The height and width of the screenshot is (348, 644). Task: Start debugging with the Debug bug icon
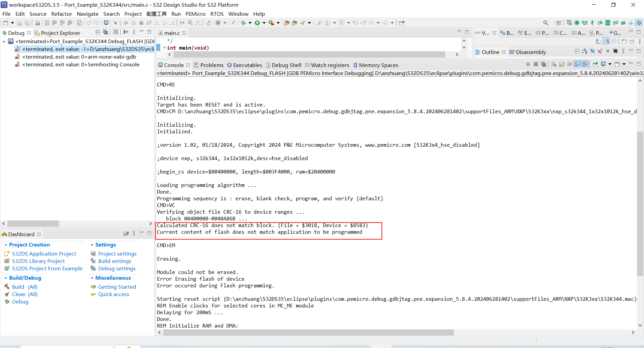[x=243, y=23]
